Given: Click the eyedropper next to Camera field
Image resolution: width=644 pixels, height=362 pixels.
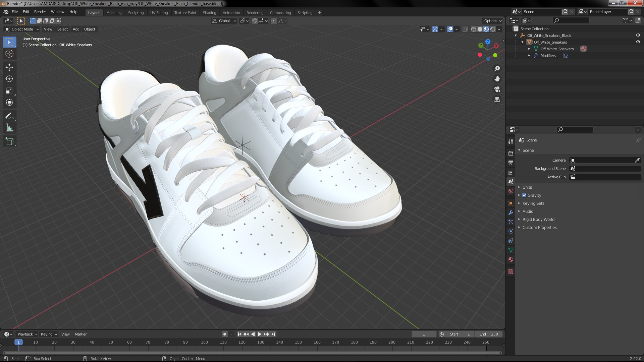Looking at the screenshot, I should coord(637,160).
